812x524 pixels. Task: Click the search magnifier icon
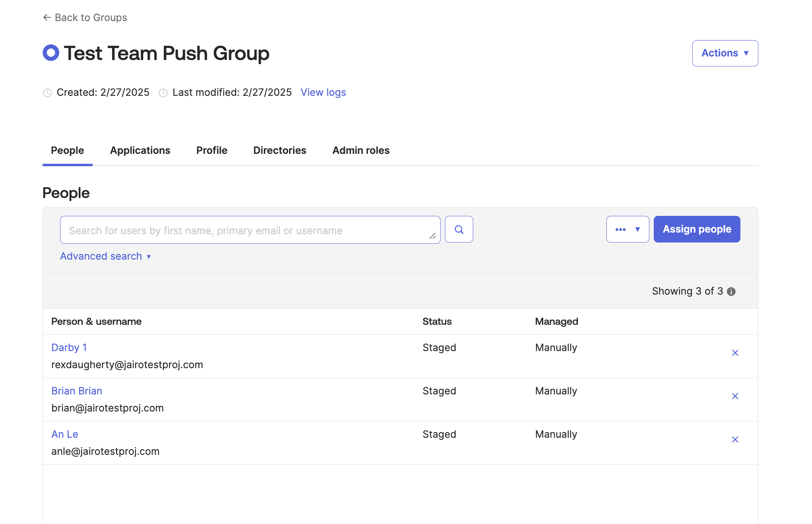coord(459,229)
